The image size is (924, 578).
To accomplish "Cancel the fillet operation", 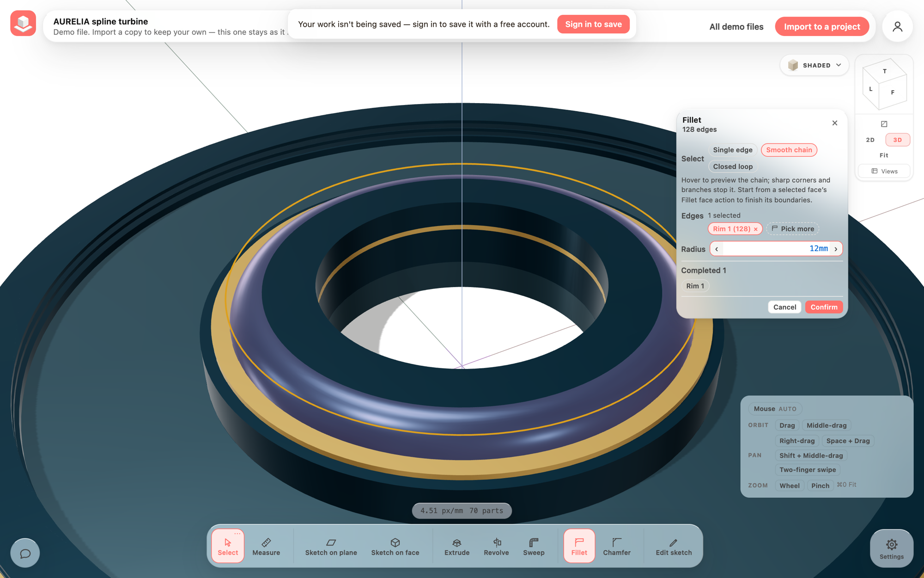I will (784, 307).
